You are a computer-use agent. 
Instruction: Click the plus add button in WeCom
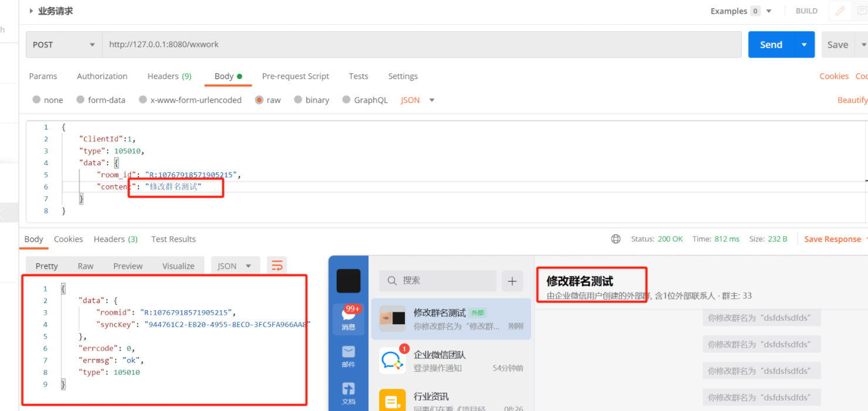512,281
